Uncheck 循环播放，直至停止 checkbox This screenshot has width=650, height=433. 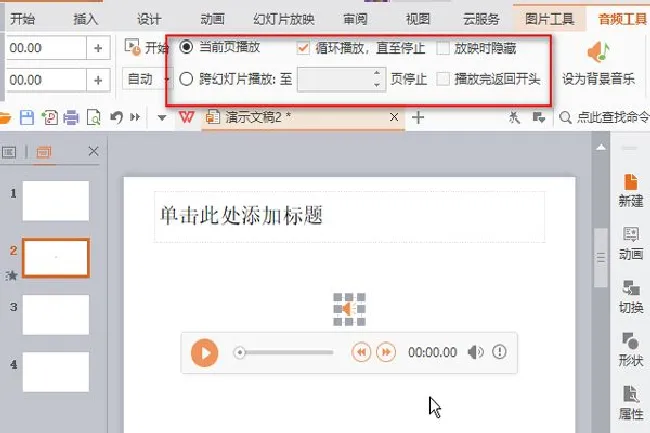click(x=303, y=48)
